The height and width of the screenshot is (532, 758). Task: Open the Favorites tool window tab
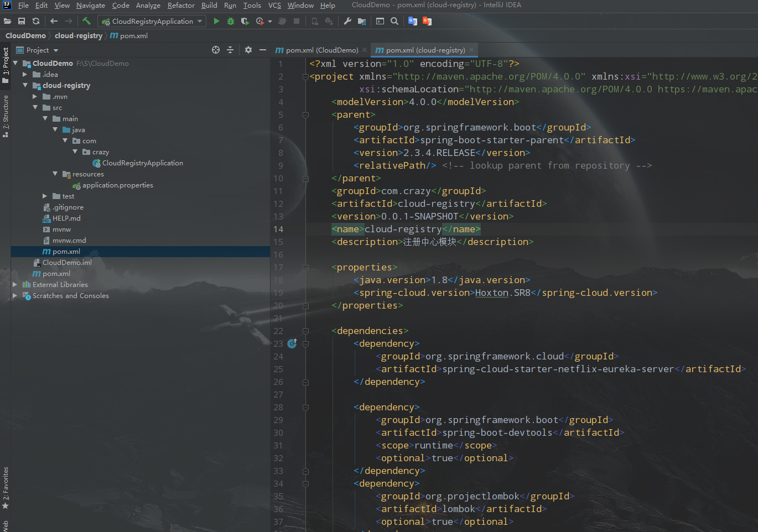click(x=6, y=488)
